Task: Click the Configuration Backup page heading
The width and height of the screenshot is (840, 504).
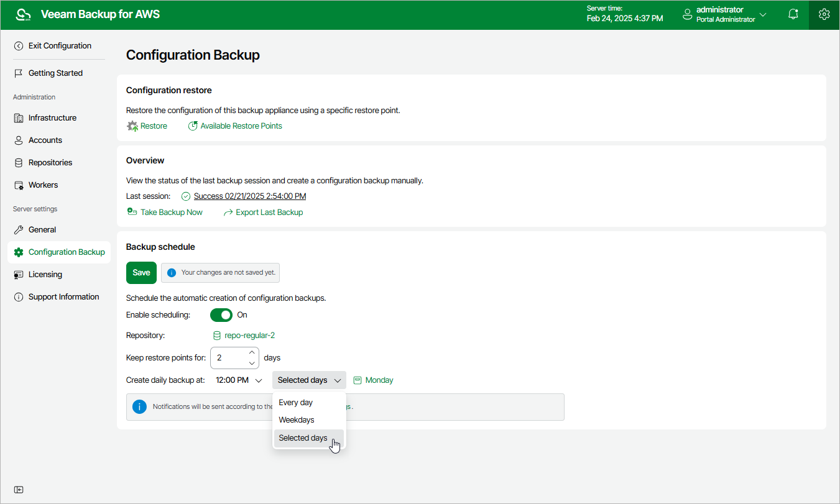Action: 193,55
